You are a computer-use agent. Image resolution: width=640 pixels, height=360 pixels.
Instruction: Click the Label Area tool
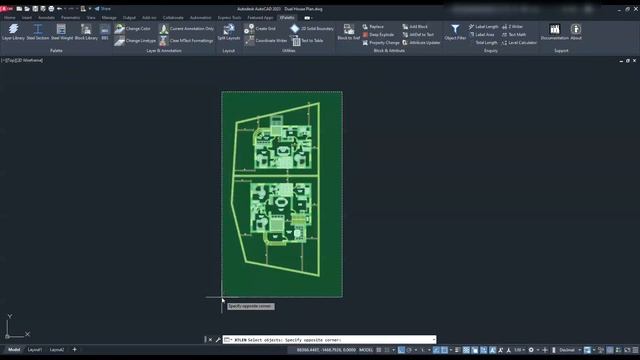(481, 35)
